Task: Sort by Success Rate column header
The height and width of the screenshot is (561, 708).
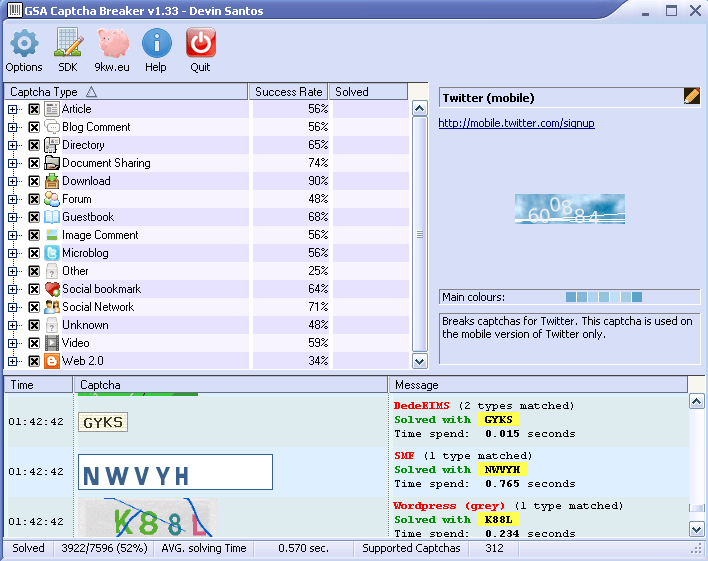Action: click(x=289, y=92)
